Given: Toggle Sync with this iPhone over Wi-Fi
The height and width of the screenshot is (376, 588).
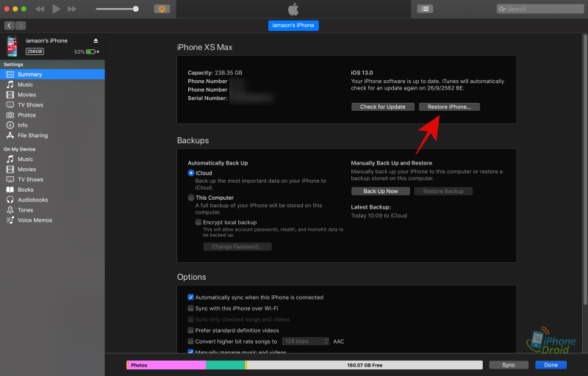Looking at the screenshot, I should (x=190, y=308).
